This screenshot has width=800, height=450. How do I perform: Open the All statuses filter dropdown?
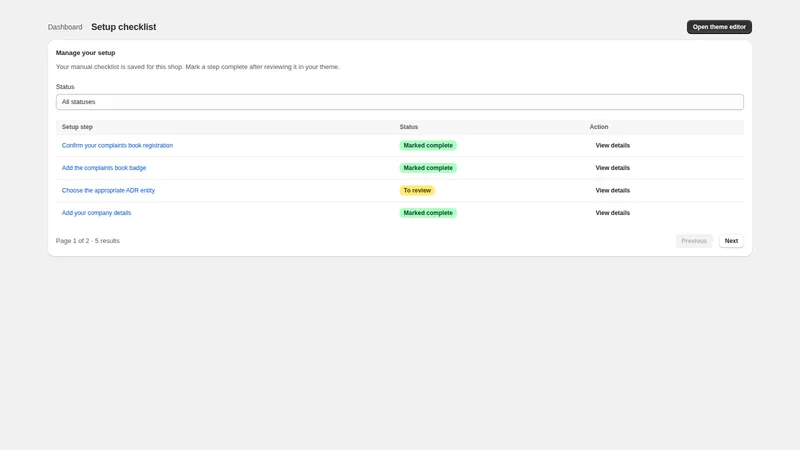[x=399, y=102]
